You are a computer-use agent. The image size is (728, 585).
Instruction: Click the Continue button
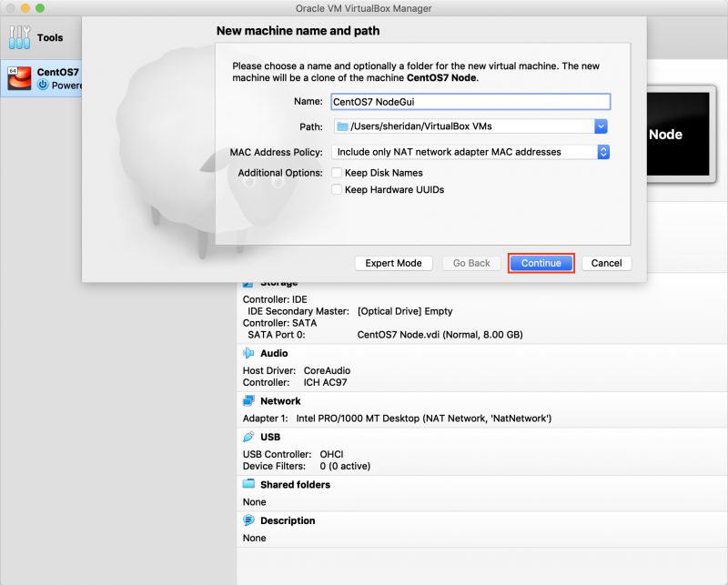541,263
